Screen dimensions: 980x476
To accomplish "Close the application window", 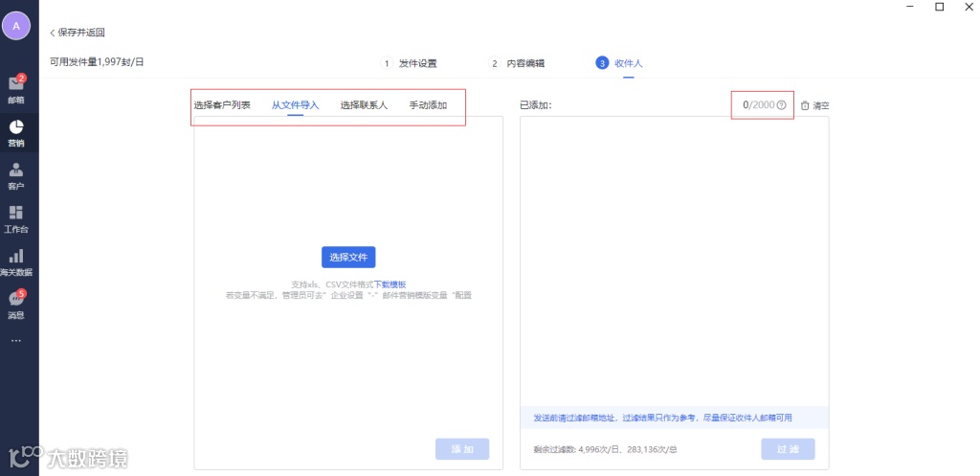I will tap(969, 8).
